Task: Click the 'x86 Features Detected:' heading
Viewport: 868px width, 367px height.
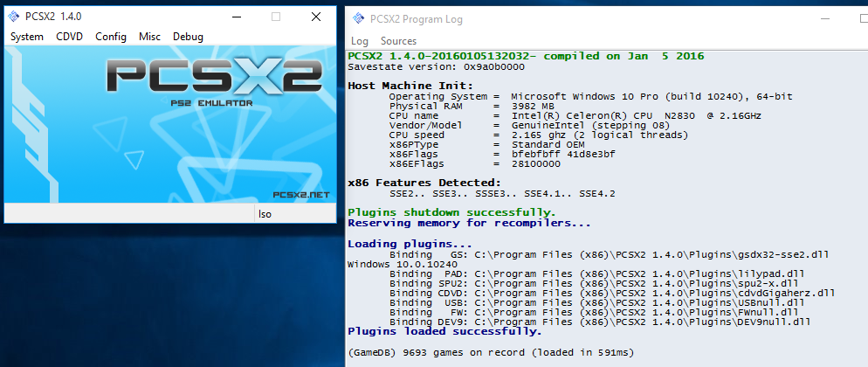Action: click(x=424, y=183)
